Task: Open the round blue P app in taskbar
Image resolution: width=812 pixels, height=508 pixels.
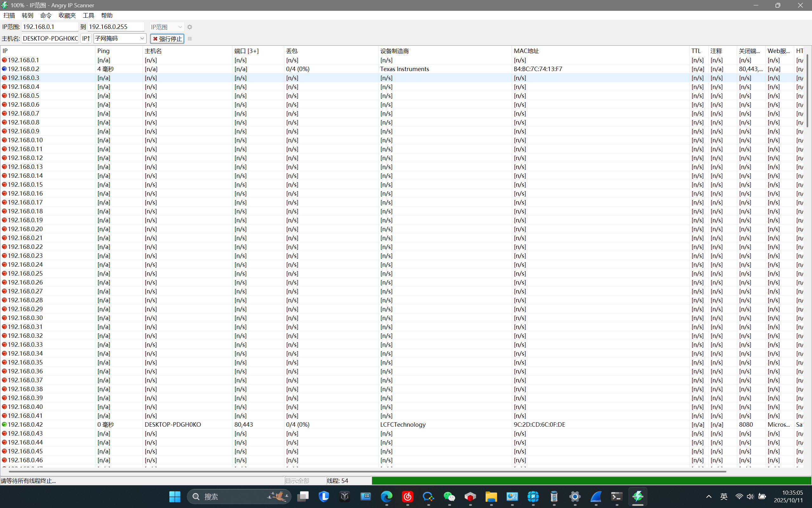Action: pos(533,497)
